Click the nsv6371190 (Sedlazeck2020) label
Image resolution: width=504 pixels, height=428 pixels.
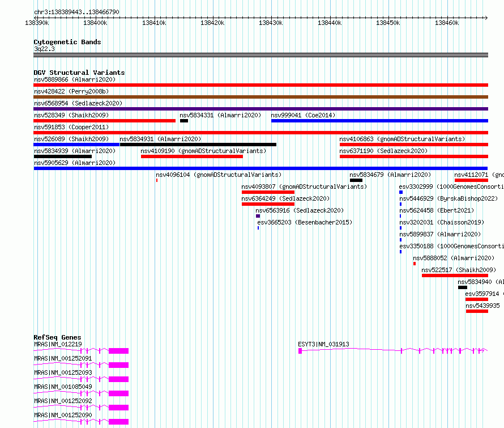[383, 151]
